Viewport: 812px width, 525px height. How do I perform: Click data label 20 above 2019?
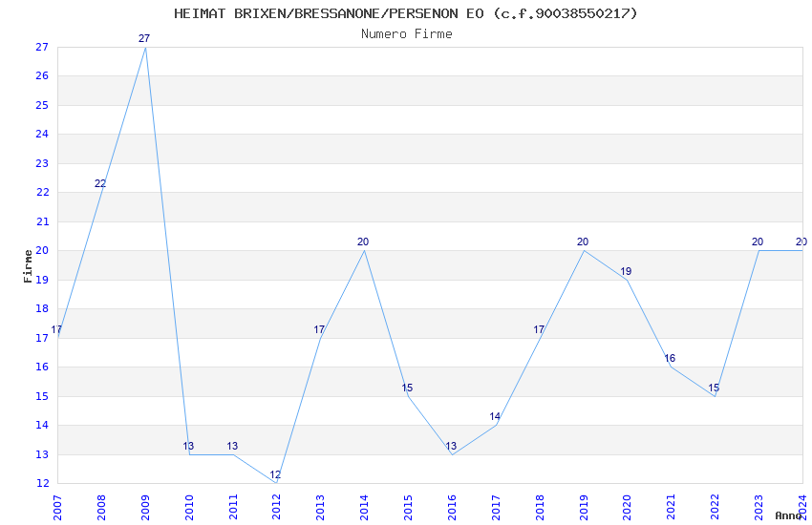click(583, 242)
